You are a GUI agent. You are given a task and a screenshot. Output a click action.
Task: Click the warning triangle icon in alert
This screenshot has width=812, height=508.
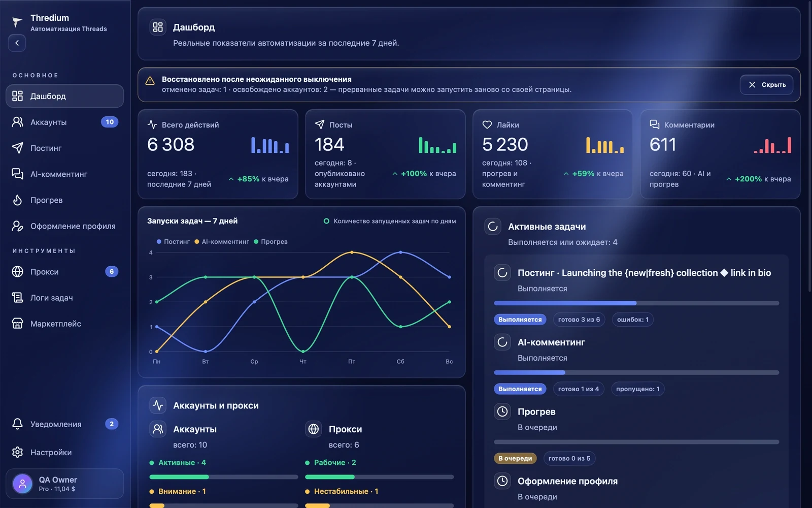150,81
